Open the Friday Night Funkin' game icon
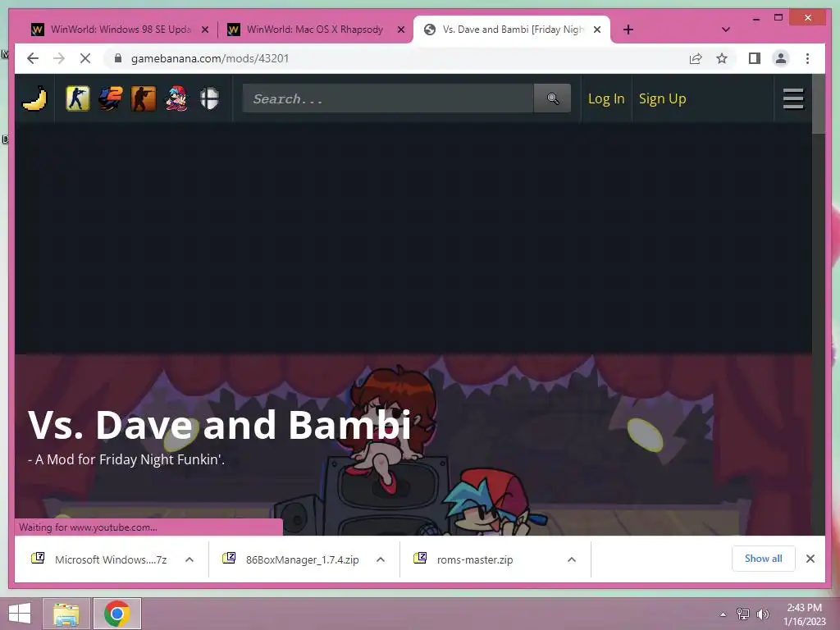The height and width of the screenshot is (630, 840). [x=177, y=98]
